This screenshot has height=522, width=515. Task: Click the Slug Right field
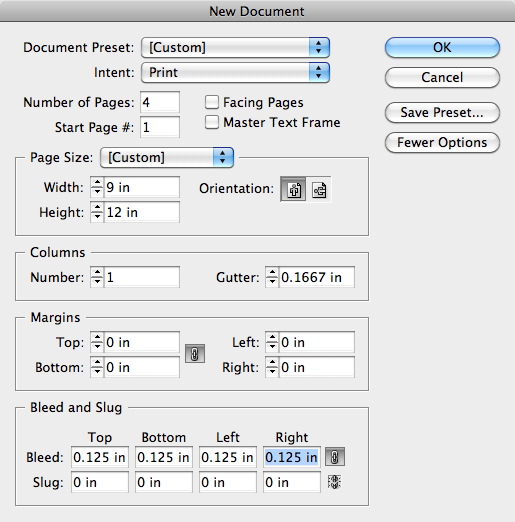(292, 482)
